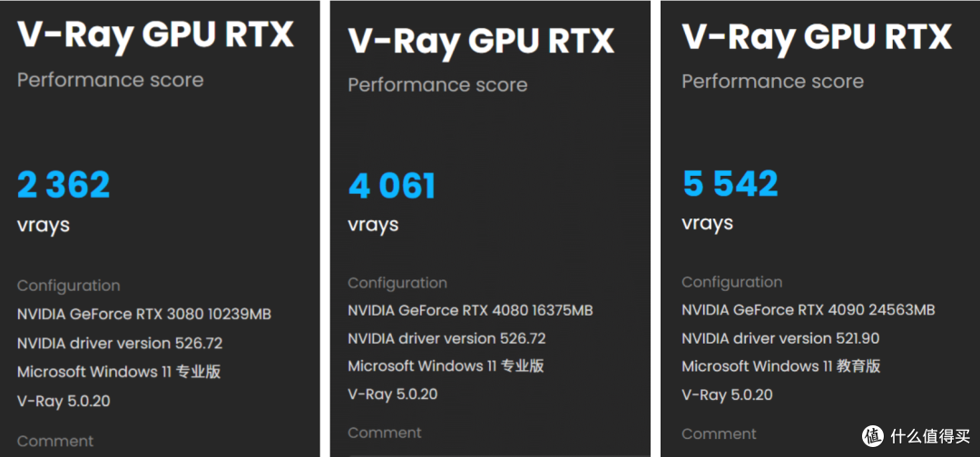Click V-Ray 5.0.20 text in the RTX 3080 panel
Image resolution: width=980 pixels, height=457 pixels.
64,400
